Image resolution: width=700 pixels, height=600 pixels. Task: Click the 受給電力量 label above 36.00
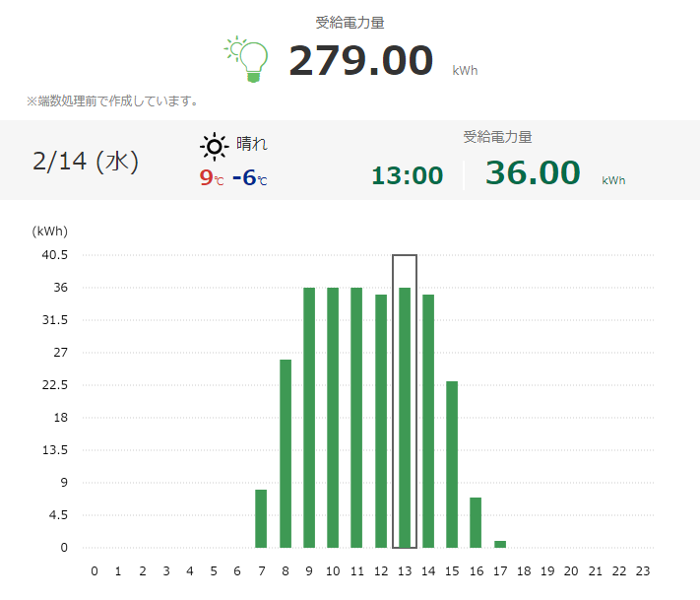[497, 137]
